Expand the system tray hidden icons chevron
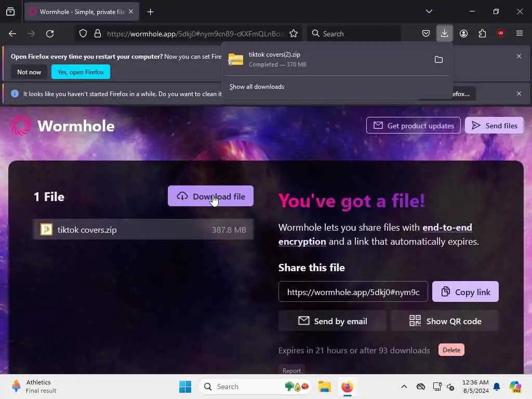 click(x=404, y=387)
